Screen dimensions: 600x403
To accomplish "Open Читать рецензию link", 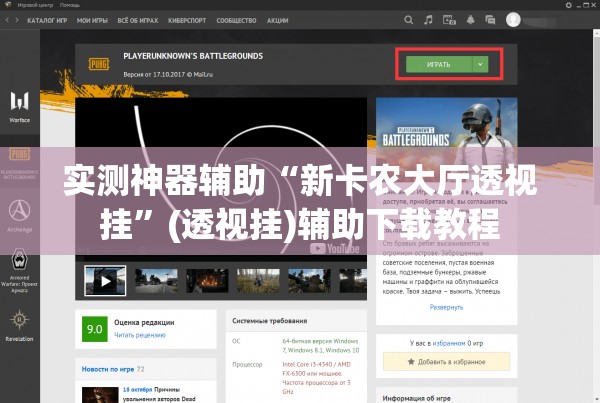I will (x=140, y=335).
